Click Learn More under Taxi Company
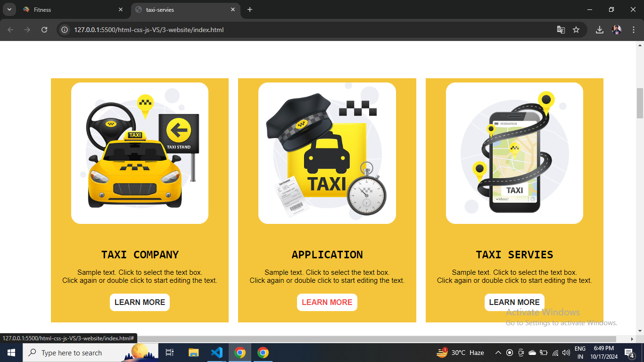Viewport: 644px width, 362px height. click(x=140, y=302)
